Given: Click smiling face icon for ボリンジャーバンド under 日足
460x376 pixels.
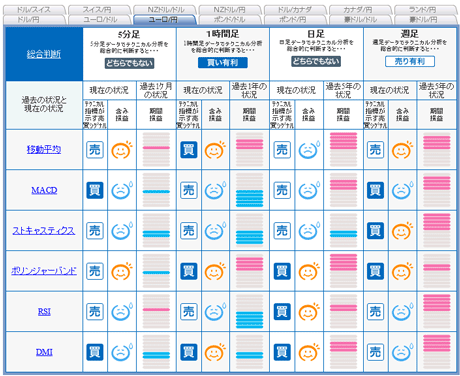Looking at the screenshot, I should 309,271.
